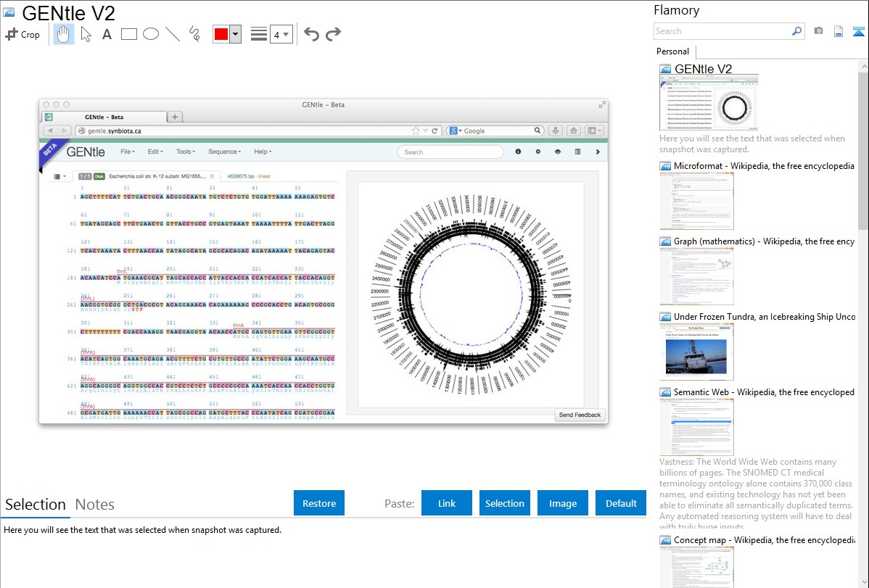Select the Crop tool
The width and height of the screenshot is (869, 588).
click(22, 34)
